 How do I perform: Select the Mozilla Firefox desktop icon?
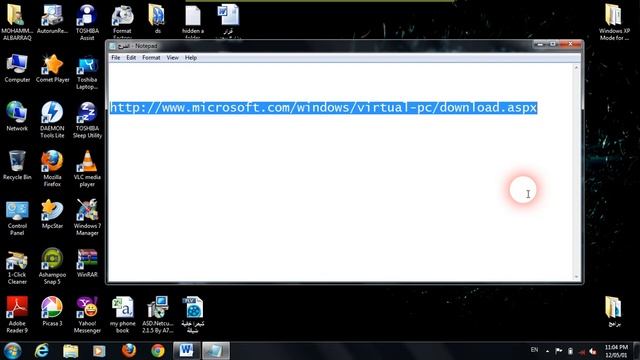pyautogui.click(x=52, y=169)
